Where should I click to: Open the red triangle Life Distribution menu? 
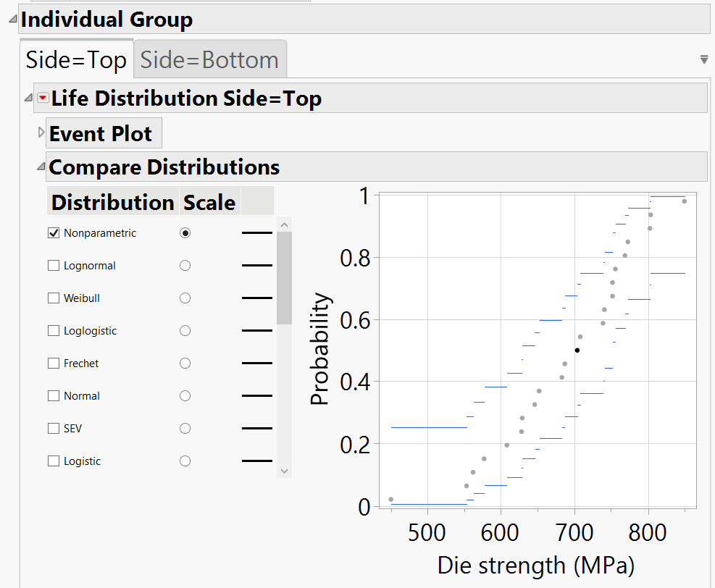(43, 98)
